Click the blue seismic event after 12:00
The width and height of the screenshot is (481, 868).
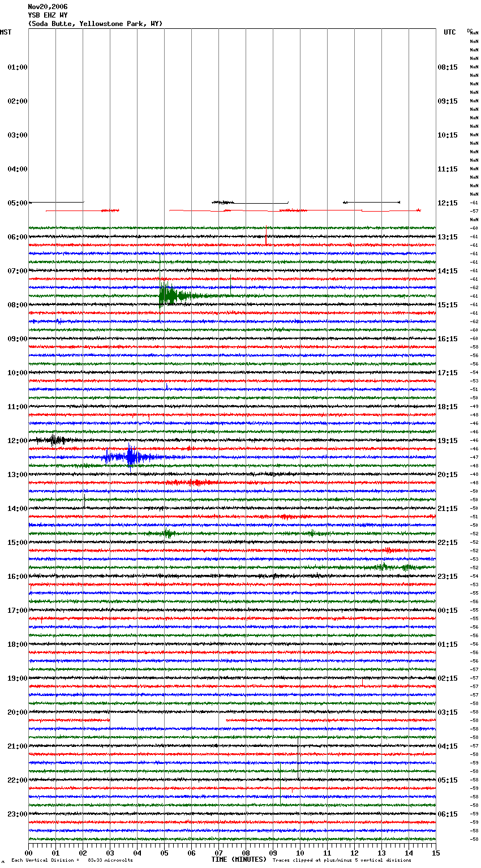pos(131,457)
